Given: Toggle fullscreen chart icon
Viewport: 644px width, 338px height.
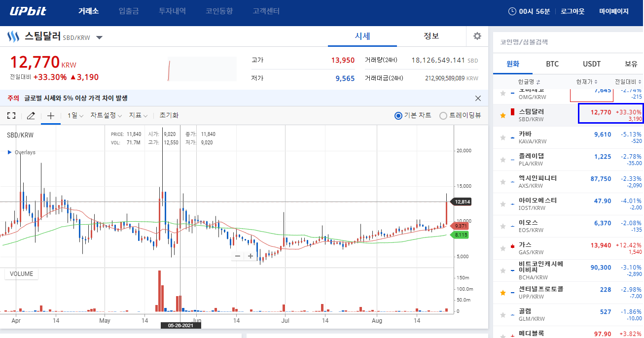Looking at the screenshot, I should pos(11,115).
